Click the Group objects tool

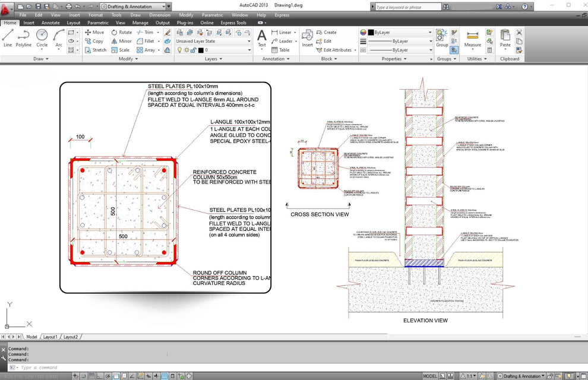[442, 38]
